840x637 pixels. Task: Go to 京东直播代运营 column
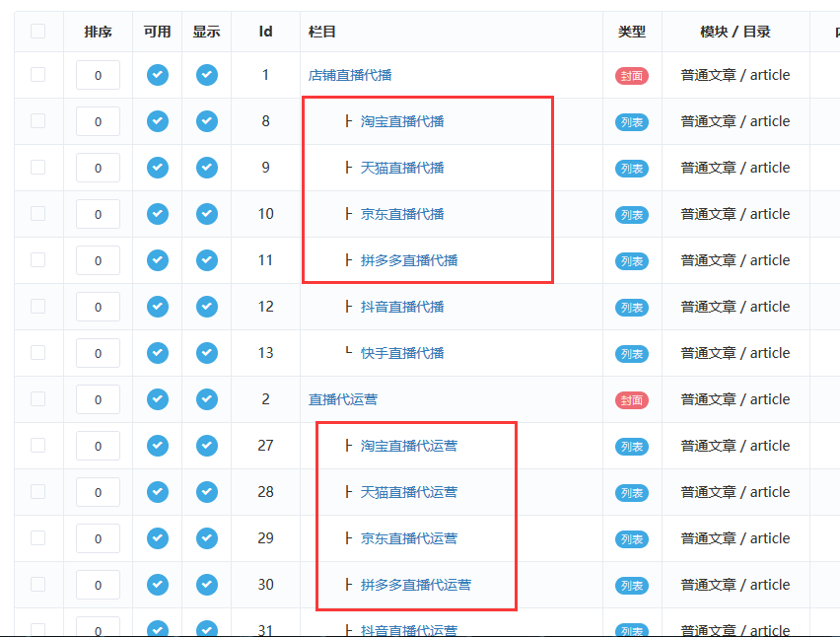tap(409, 538)
